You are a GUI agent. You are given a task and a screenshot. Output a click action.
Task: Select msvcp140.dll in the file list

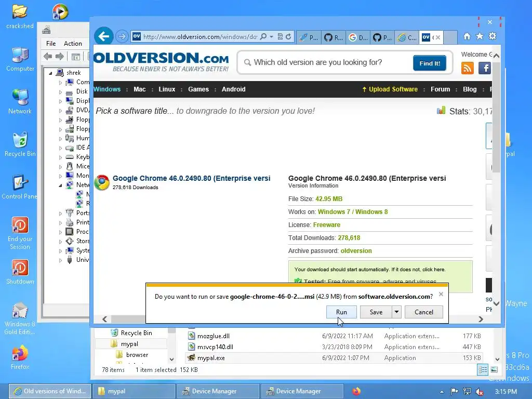point(215,347)
